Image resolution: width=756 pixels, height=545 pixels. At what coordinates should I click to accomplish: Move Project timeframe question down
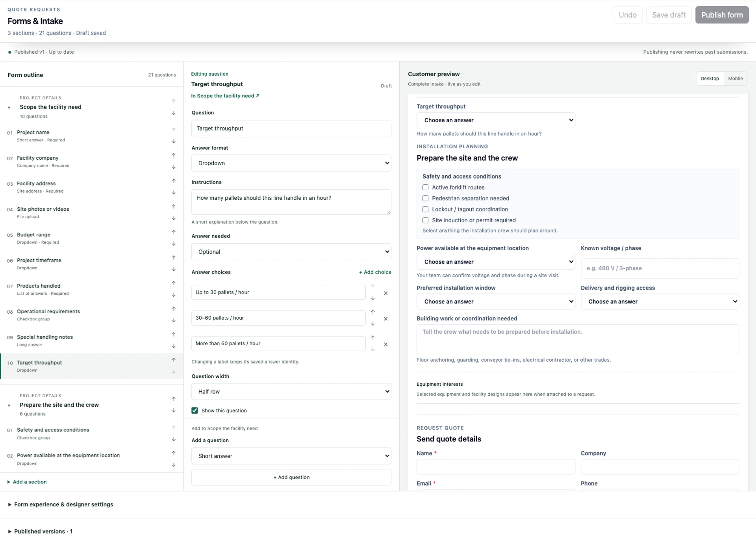tap(174, 270)
